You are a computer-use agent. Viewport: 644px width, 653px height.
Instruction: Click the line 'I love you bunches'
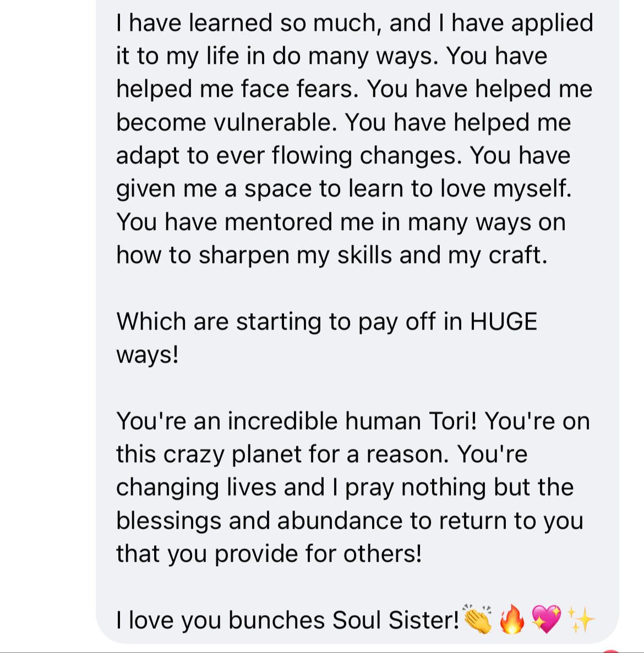tap(220, 620)
